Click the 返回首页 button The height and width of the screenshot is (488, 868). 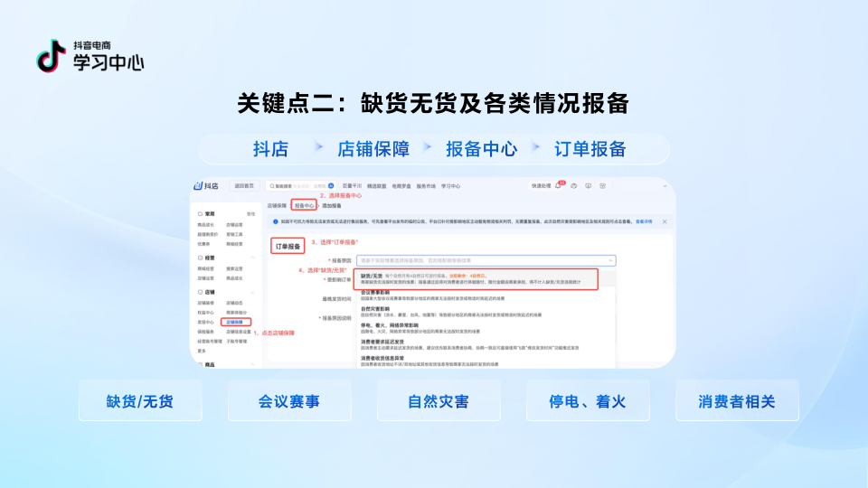pyautogui.click(x=243, y=186)
